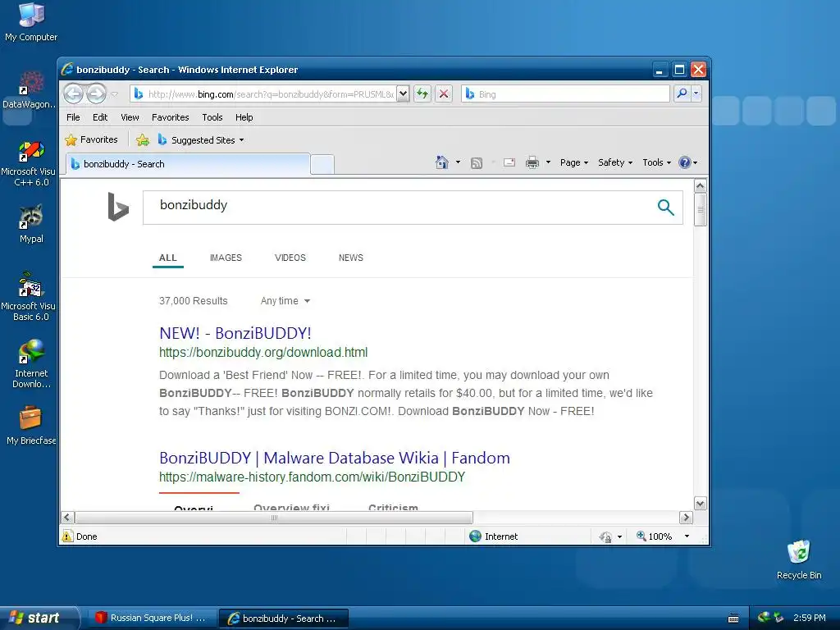Expand the Any time filter
840x630 pixels.
pos(285,300)
